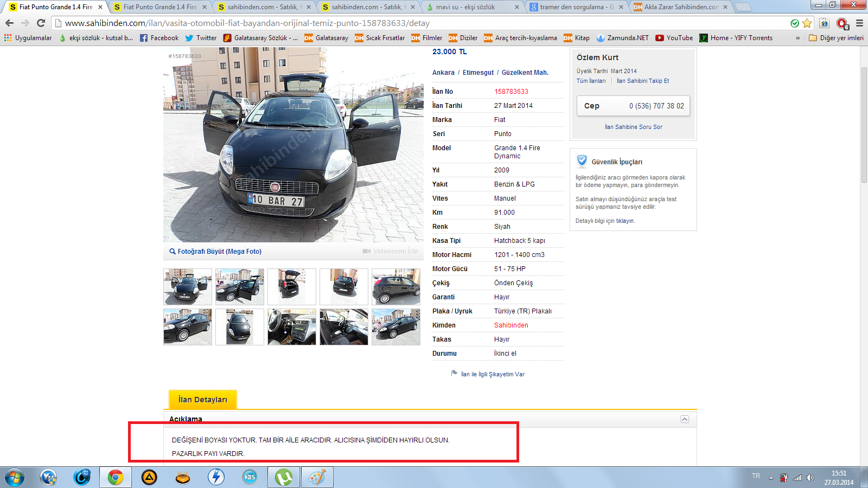Open the Güzelkent Mah. link
The width and height of the screenshot is (868, 488).
pos(525,73)
